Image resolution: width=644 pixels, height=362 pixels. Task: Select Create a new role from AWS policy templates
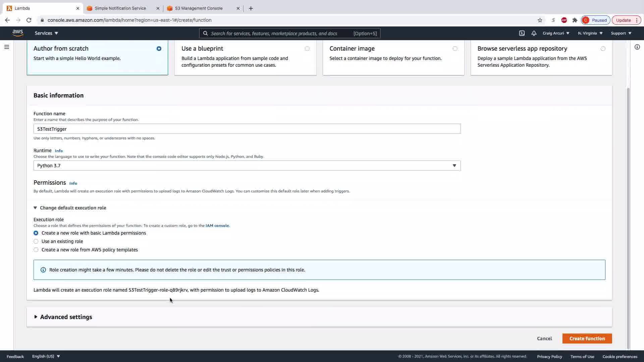pyautogui.click(x=36, y=250)
